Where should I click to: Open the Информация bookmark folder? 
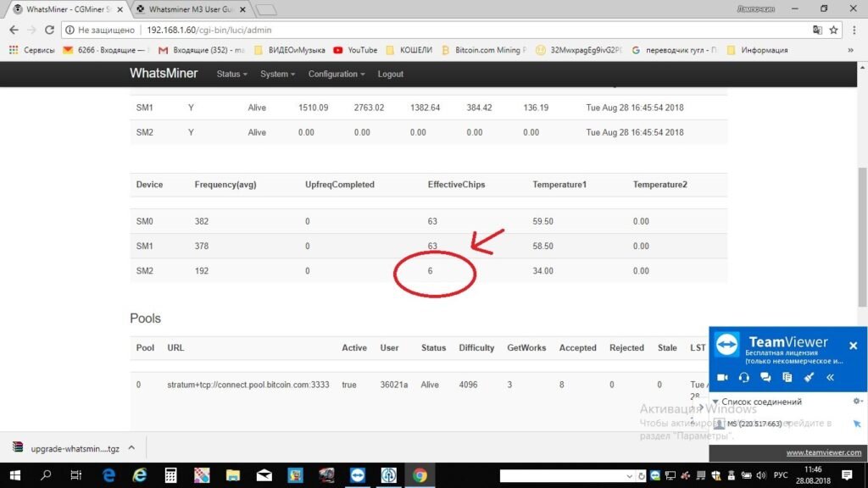(757, 50)
